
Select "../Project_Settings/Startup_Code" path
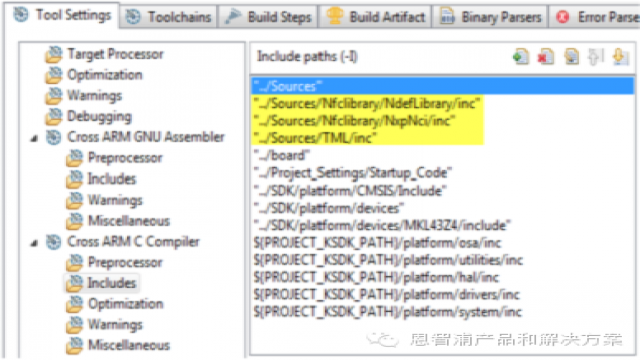[353, 173]
